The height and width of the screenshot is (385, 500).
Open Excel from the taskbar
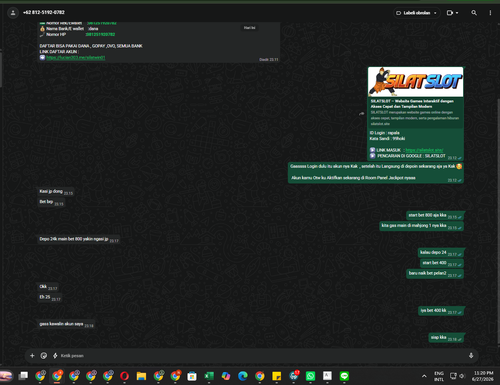point(209,376)
